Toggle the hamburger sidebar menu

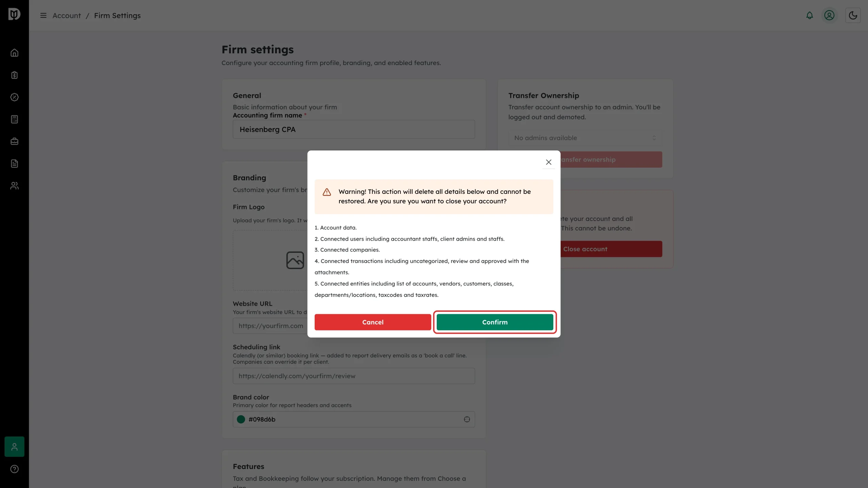tap(43, 15)
